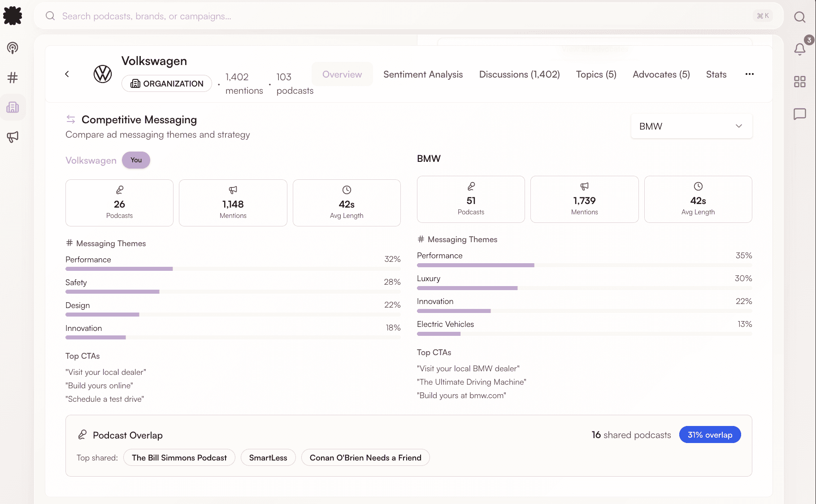The image size is (816, 504).
Task: Click the microphone icon next to Podcast Overlap
Action: click(x=82, y=434)
